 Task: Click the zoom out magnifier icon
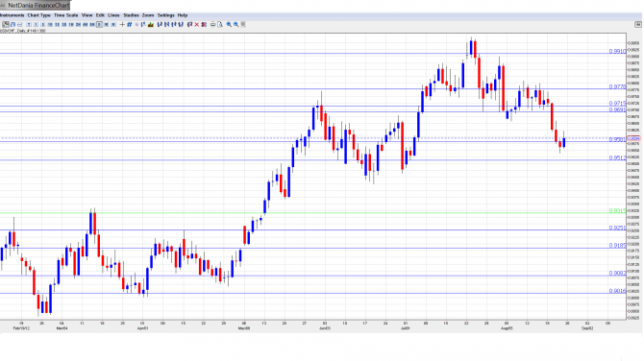coord(235,25)
